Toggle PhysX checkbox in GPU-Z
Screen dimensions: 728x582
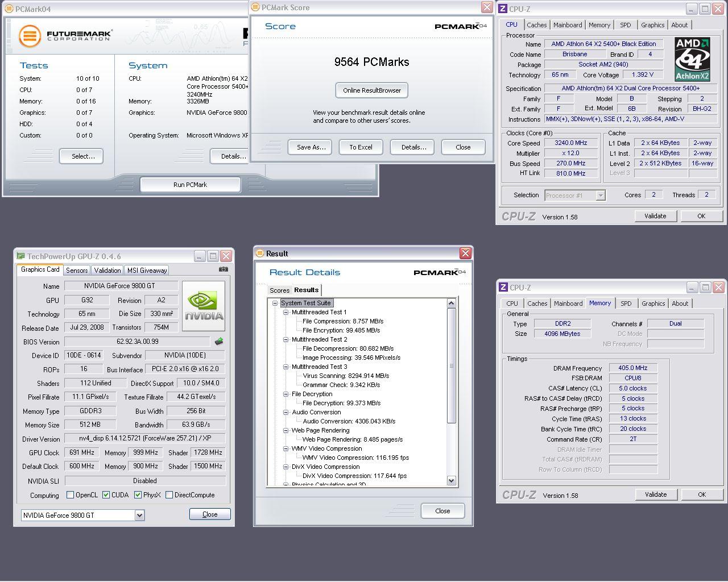[x=138, y=495]
